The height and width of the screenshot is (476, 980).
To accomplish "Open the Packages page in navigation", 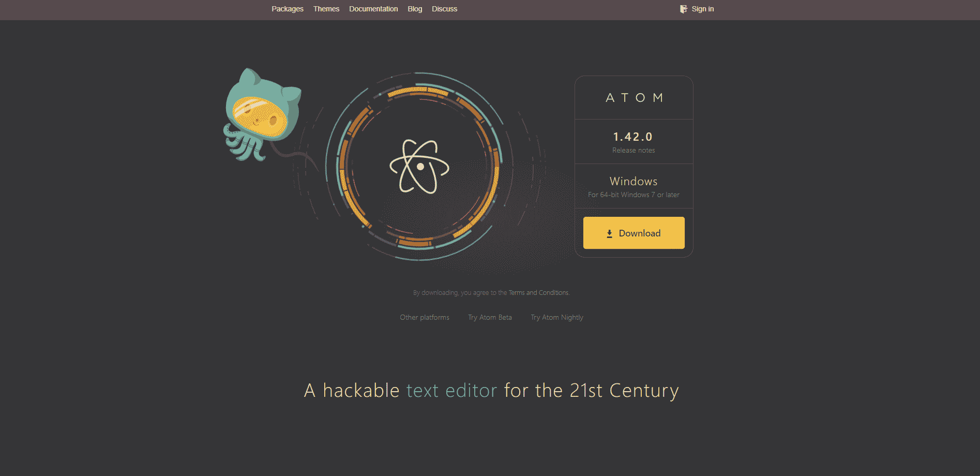I will (288, 9).
